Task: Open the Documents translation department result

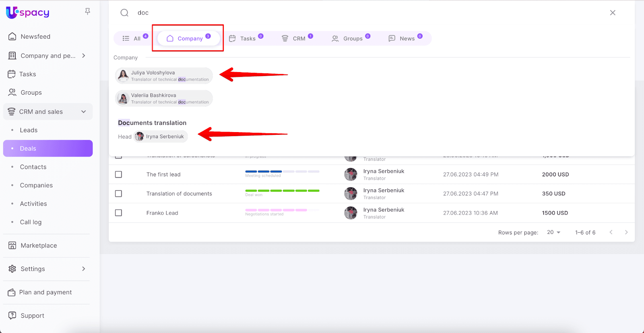Action: coord(152,123)
